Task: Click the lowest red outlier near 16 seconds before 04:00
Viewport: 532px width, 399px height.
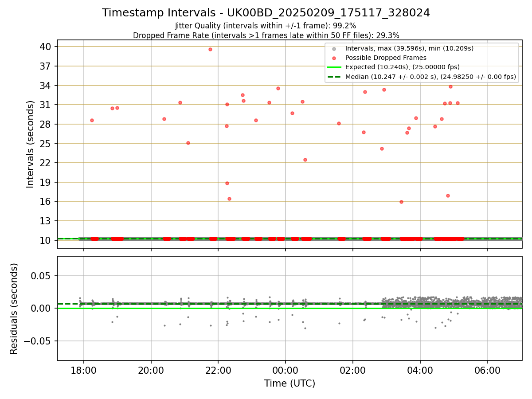Action: [401, 202]
